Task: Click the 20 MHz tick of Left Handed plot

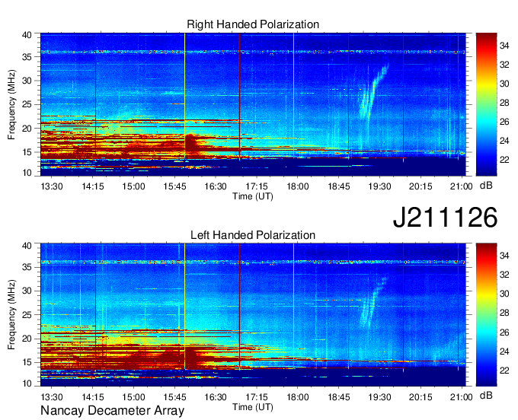Action: pyautogui.click(x=27, y=339)
